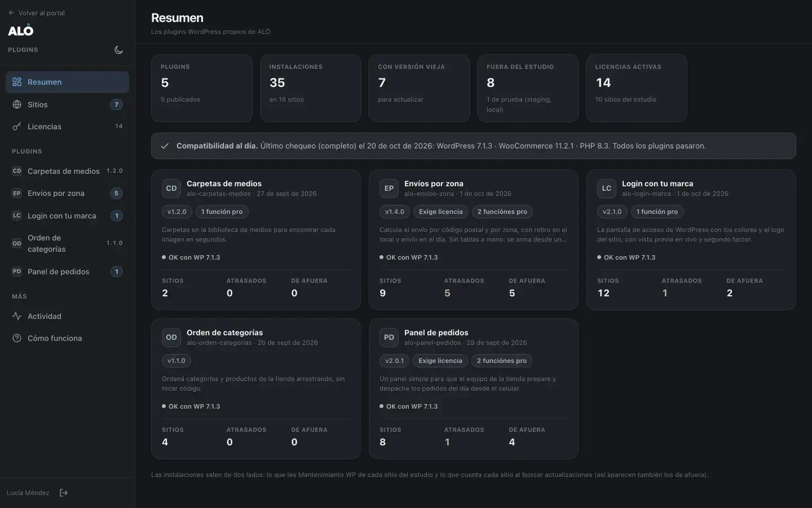Click the OD avatar on Orden de categorías card
812x508 pixels.
(x=171, y=338)
